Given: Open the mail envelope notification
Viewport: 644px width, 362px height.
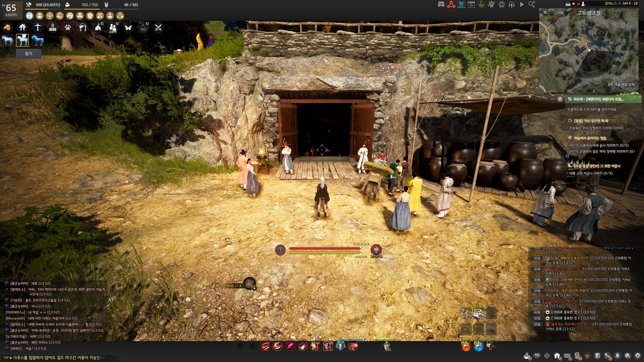Looking at the screenshot, I should pyautogui.click(x=567, y=356).
